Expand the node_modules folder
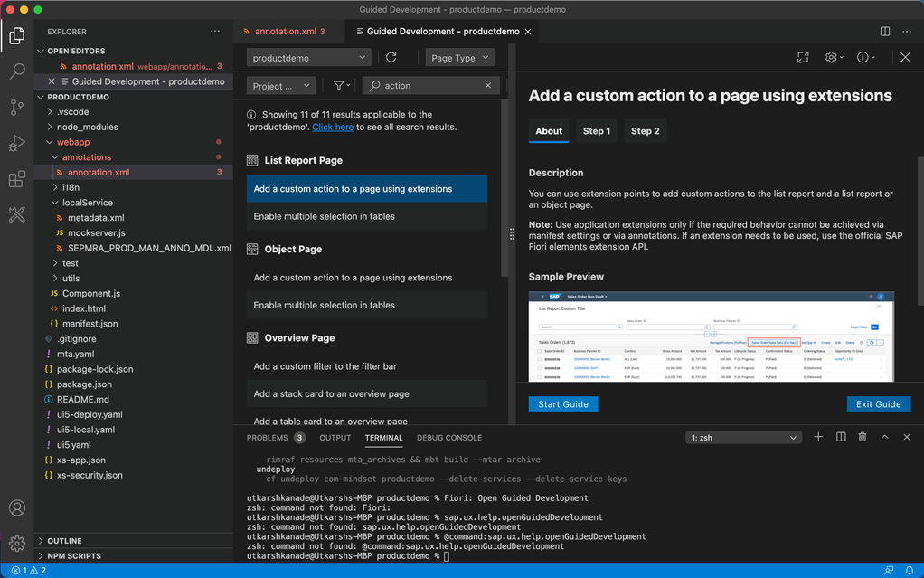Image resolution: width=924 pixels, height=578 pixels. [x=87, y=127]
